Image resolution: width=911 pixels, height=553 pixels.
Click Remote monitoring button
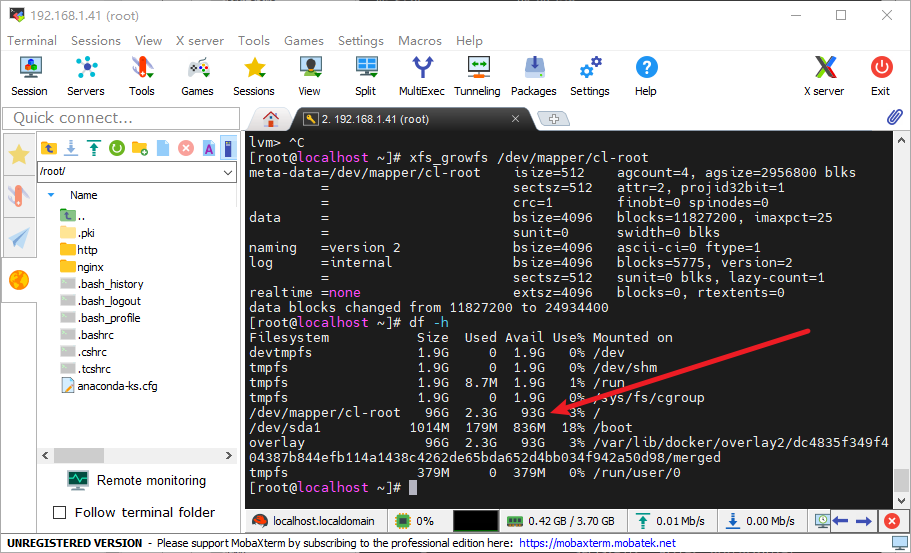coord(137,480)
